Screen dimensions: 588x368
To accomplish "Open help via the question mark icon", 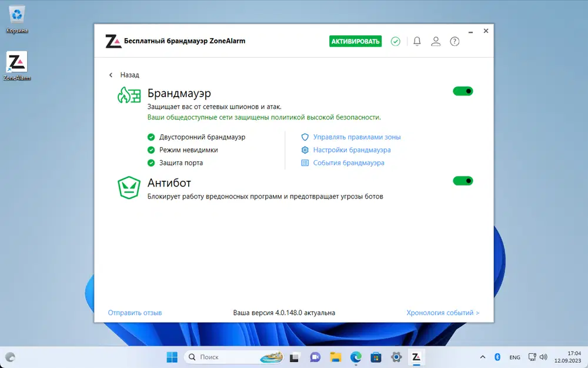I will pyautogui.click(x=455, y=41).
